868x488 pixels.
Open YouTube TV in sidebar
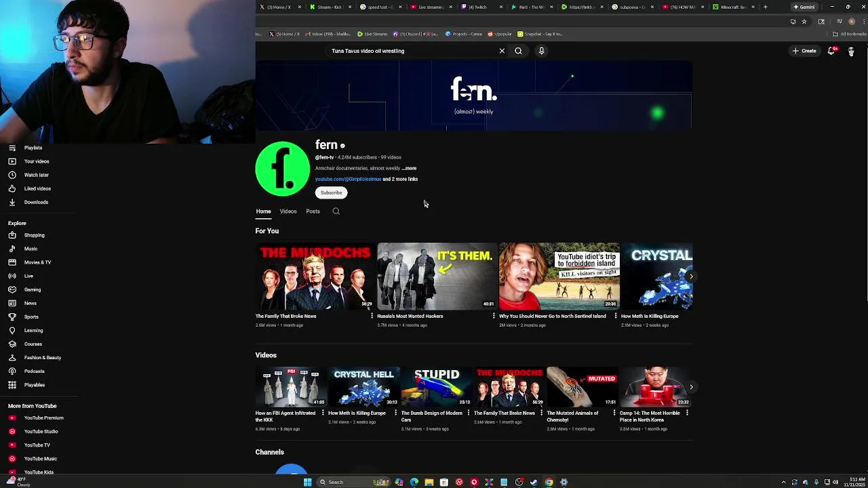coord(37,445)
